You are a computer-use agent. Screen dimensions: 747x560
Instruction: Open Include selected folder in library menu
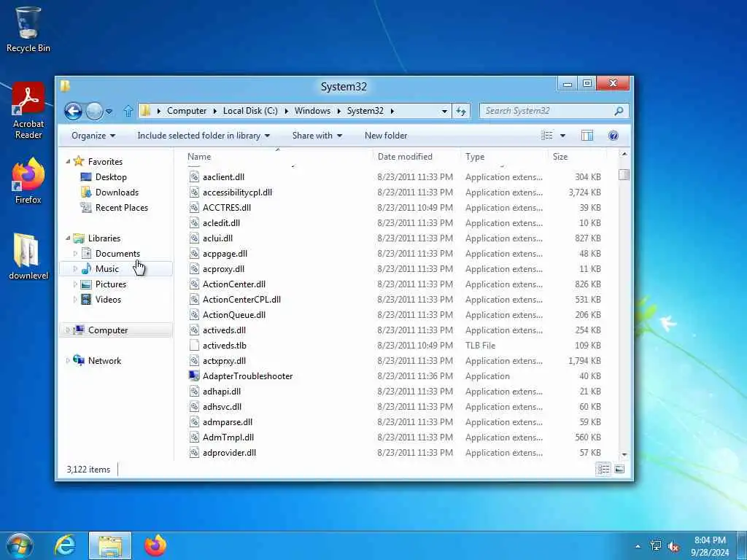pos(204,136)
